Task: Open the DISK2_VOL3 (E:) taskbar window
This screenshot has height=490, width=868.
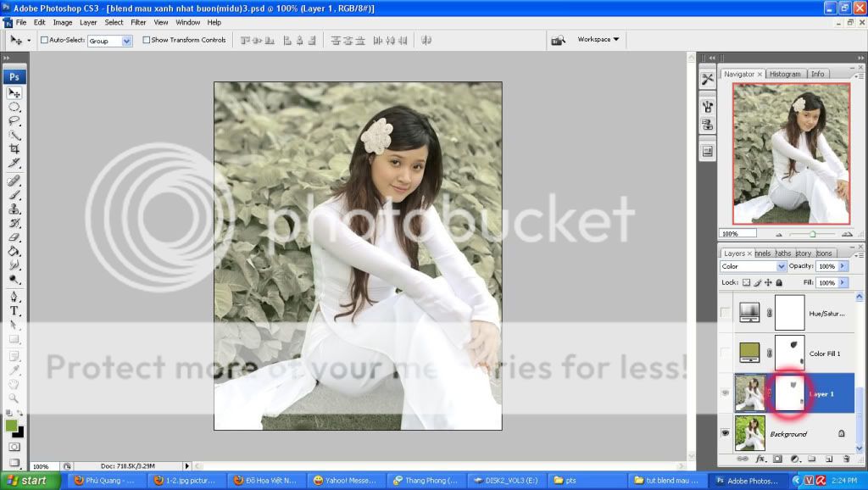Action: tap(505, 481)
